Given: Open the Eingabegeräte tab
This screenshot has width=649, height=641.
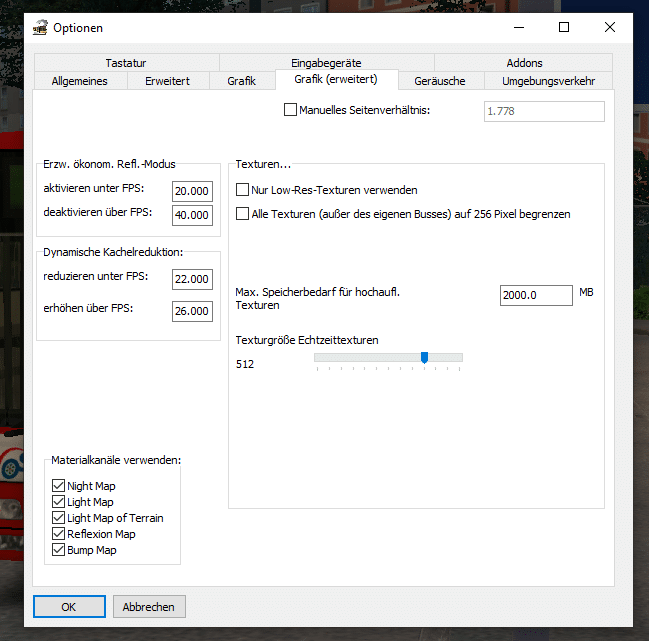Looking at the screenshot, I should coord(326,63).
